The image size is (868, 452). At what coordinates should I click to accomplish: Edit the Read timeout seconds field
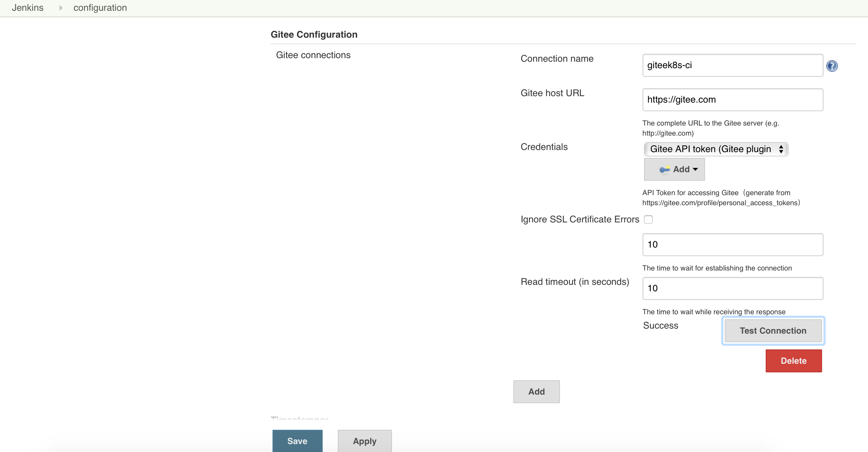click(x=733, y=288)
